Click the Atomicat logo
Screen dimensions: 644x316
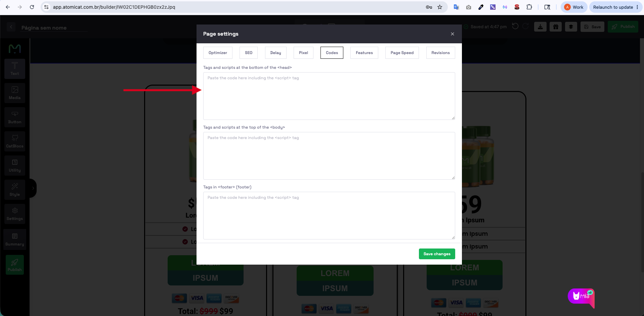pyautogui.click(x=15, y=49)
